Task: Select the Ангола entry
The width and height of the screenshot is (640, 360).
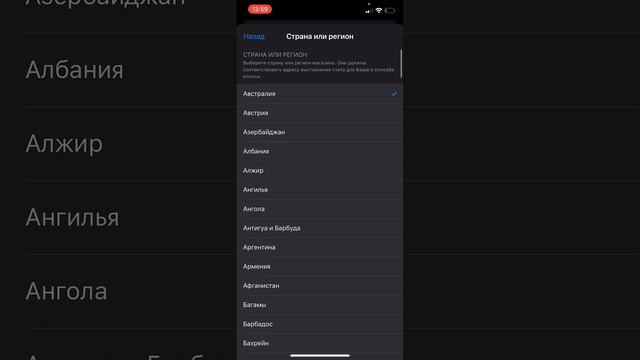Action: click(x=320, y=209)
